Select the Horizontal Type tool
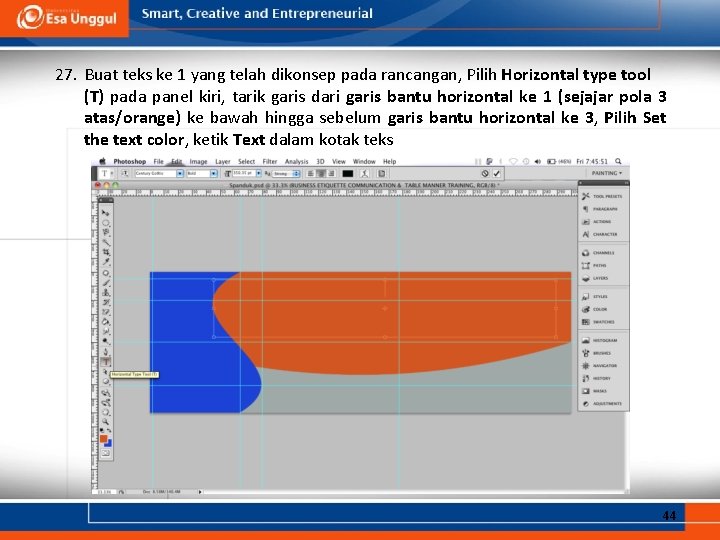 (x=106, y=362)
